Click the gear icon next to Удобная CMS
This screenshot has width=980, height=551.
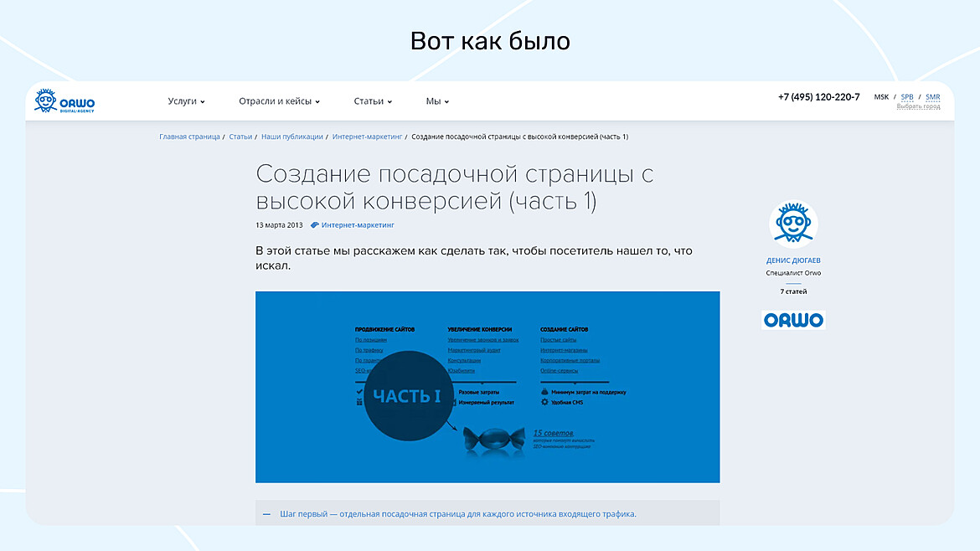click(x=544, y=401)
